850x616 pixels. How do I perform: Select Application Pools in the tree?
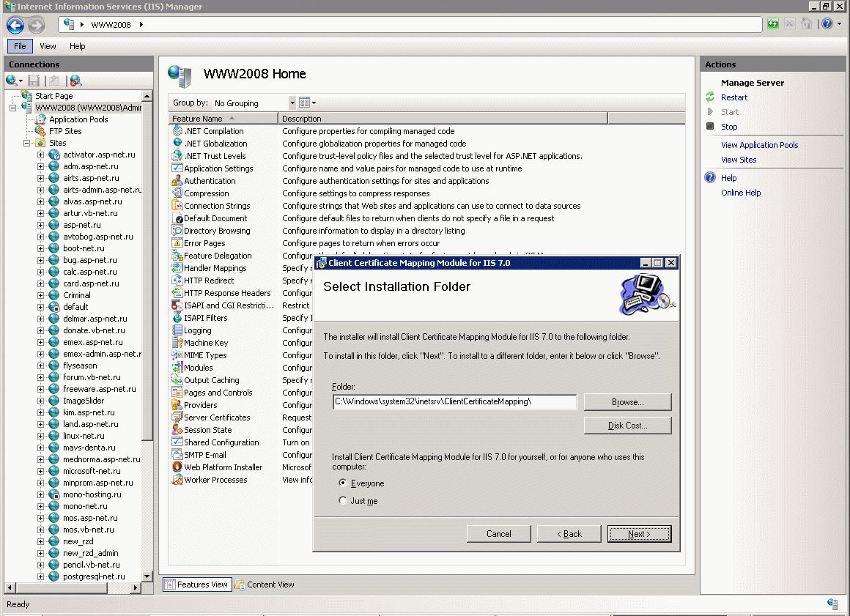78,119
